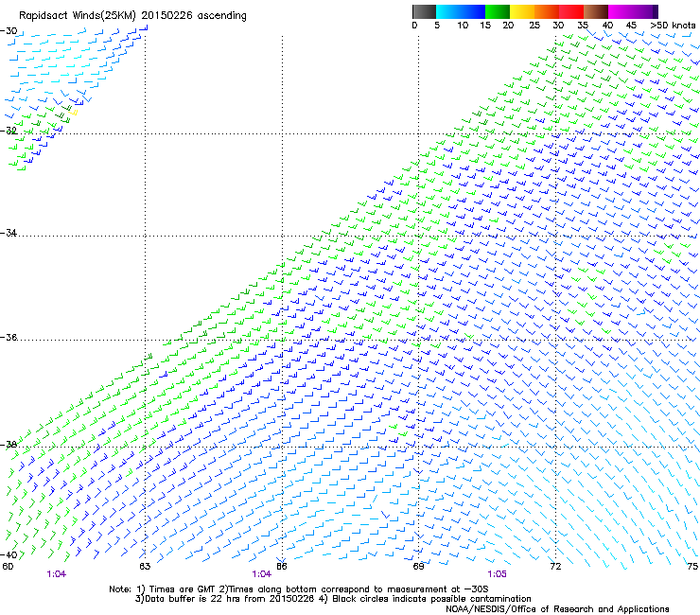
Task: Pick the red 30–35 knots legend swatch
Action: (571, 11)
